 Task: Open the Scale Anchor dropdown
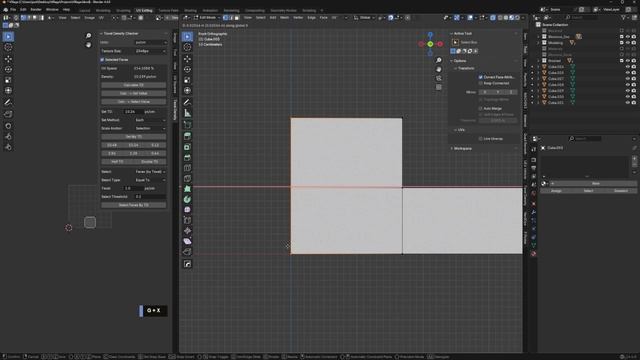point(150,128)
